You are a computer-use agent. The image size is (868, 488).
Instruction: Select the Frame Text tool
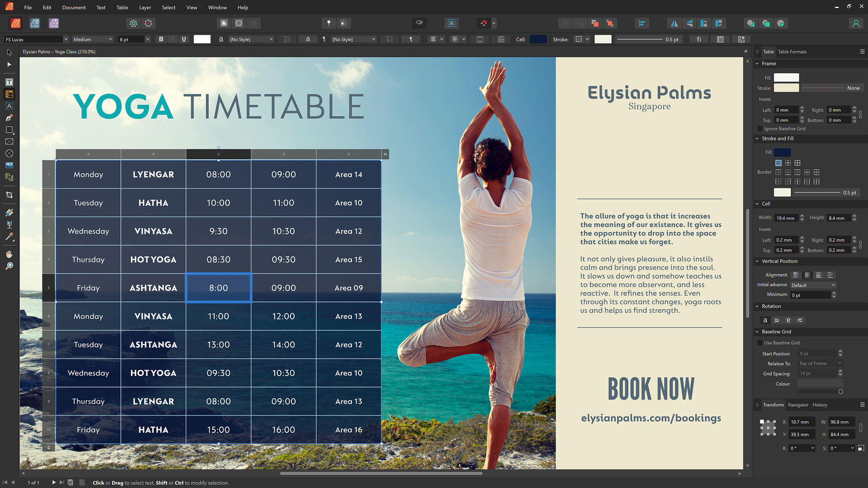click(x=9, y=82)
